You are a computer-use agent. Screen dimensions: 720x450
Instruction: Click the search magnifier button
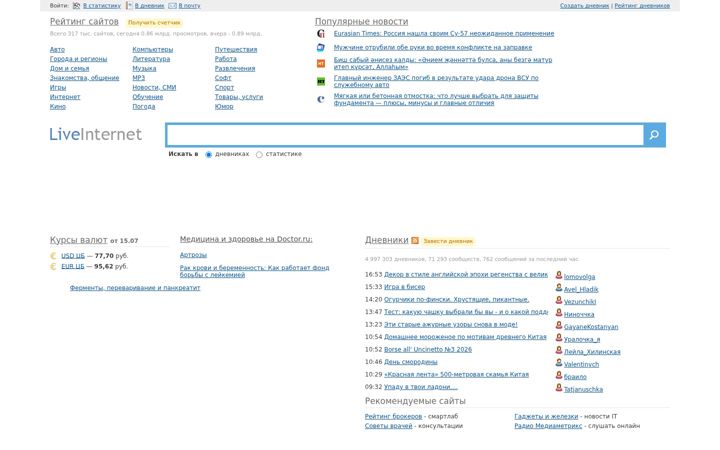click(x=654, y=135)
